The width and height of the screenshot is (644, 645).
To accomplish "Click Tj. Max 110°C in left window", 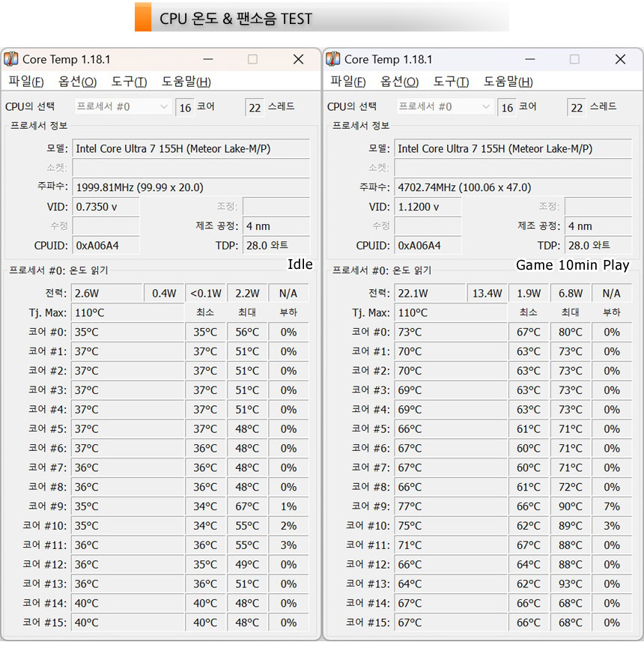I will pyautogui.click(x=127, y=312).
